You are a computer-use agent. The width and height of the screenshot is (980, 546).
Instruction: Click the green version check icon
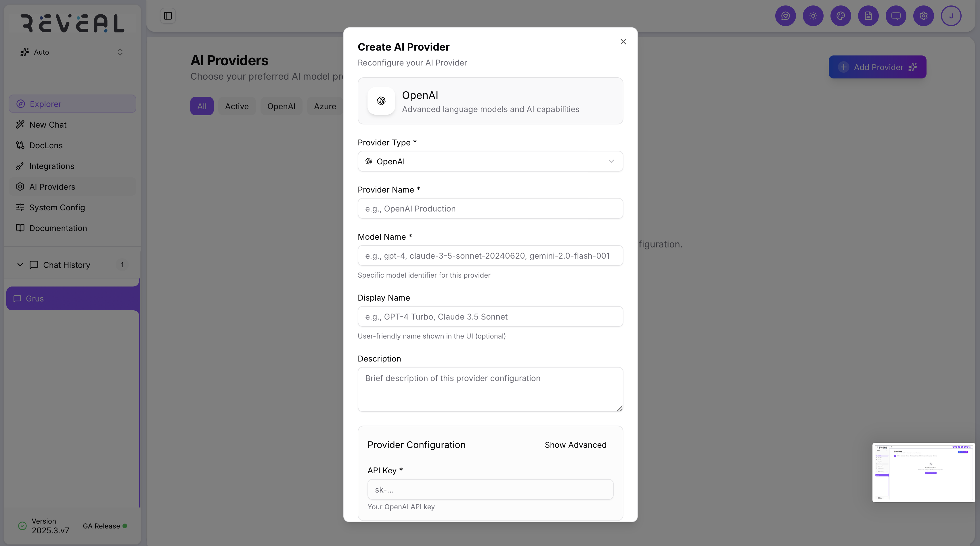point(22,526)
